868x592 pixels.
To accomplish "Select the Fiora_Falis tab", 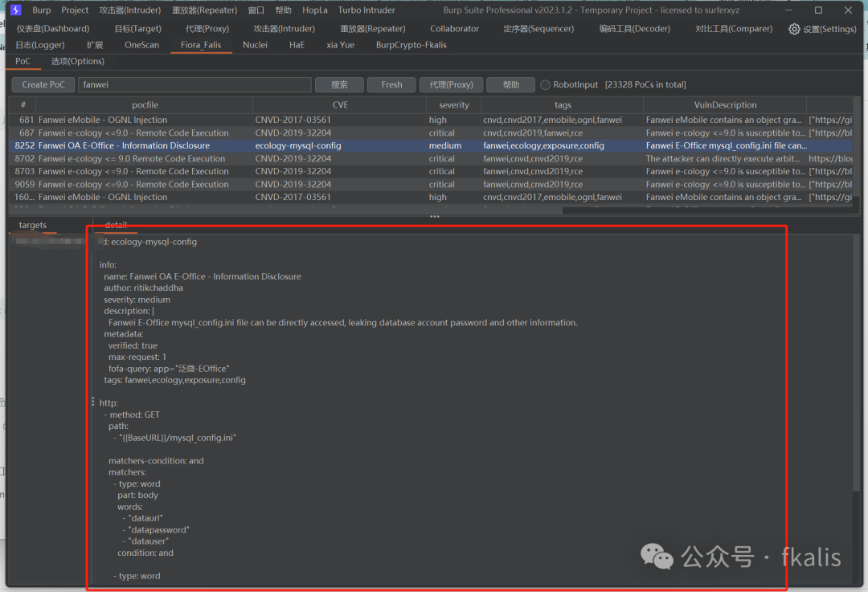I will [x=200, y=45].
